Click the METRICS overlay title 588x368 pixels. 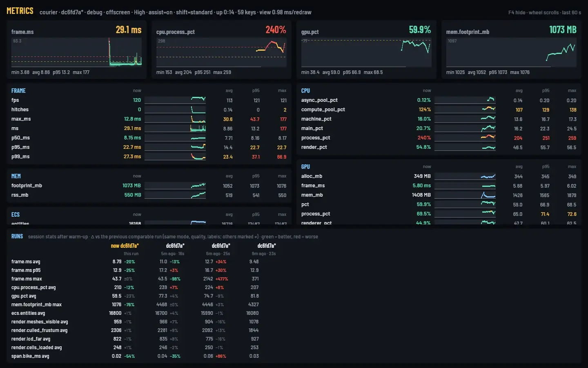tap(20, 11)
